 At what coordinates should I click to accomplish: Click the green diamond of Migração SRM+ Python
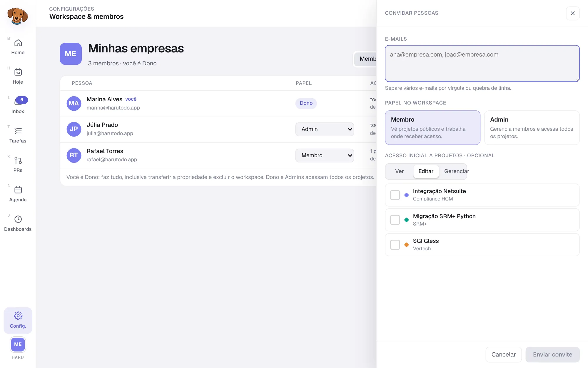pos(407,220)
